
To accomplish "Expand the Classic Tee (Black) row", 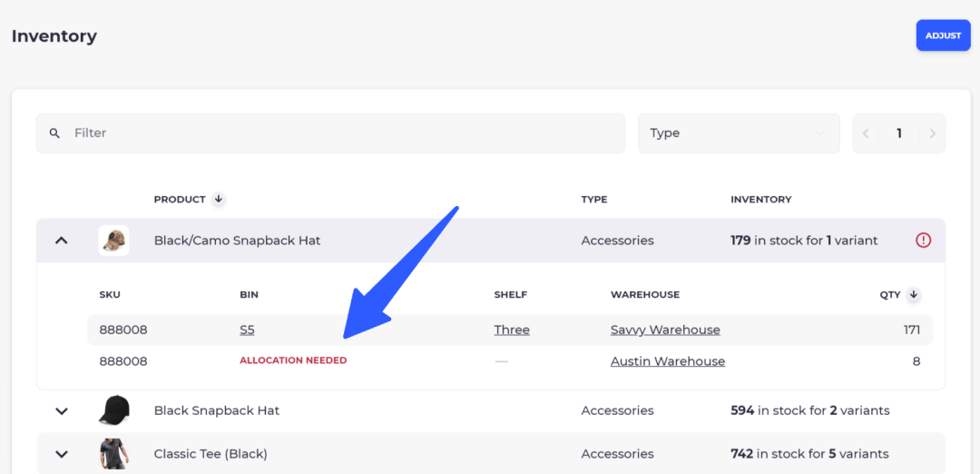I will pos(62,454).
